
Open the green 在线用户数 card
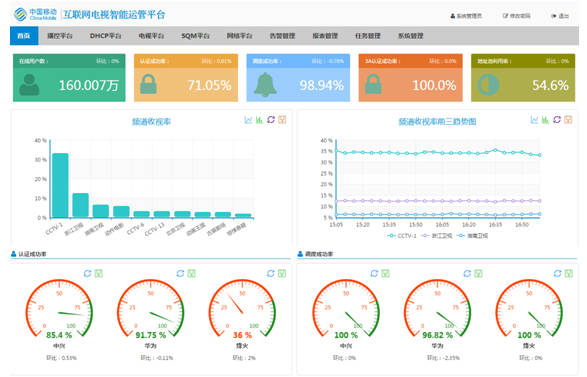(x=69, y=78)
